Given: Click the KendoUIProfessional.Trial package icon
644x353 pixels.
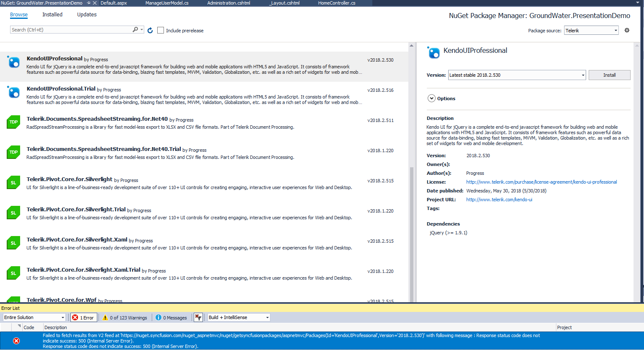Looking at the screenshot, I should pos(13,92).
